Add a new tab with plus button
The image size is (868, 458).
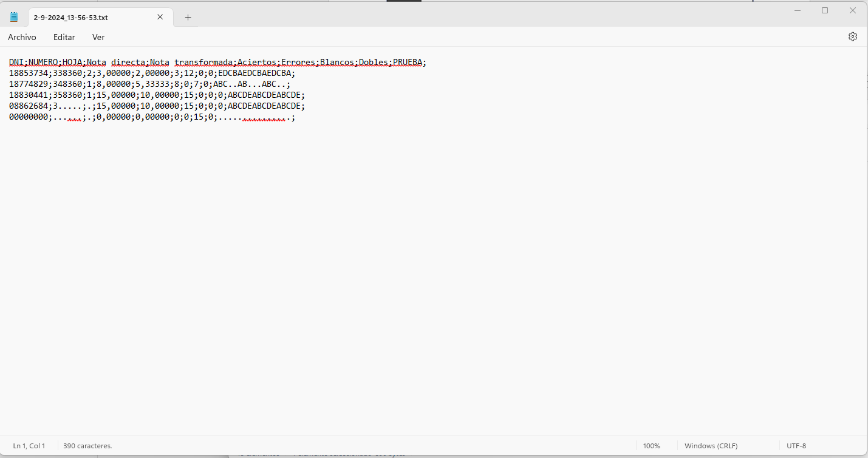point(188,17)
